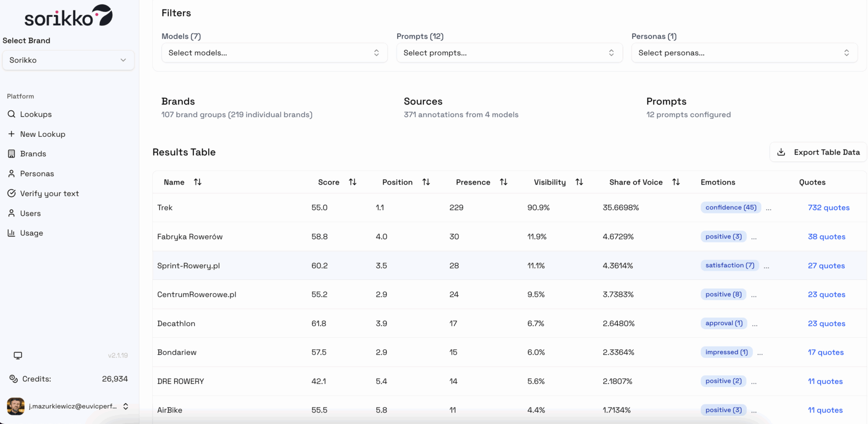This screenshot has height=424, width=868.
Task: Open the Select Brand dropdown
Action: click(x=68, y=60)
